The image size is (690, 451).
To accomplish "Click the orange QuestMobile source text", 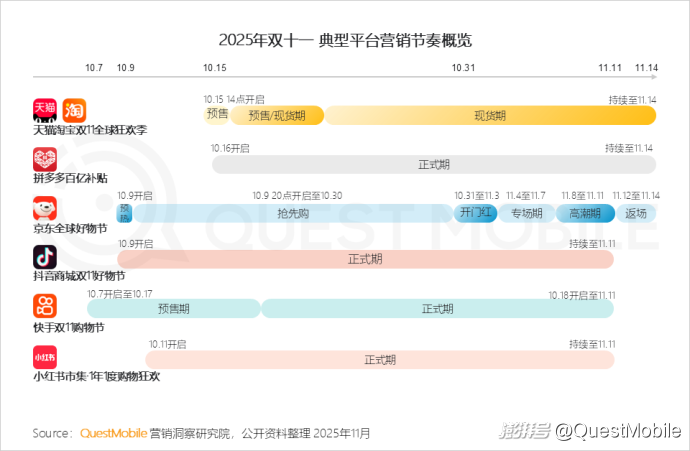I will pyautogui.click(x=113, y=433).
